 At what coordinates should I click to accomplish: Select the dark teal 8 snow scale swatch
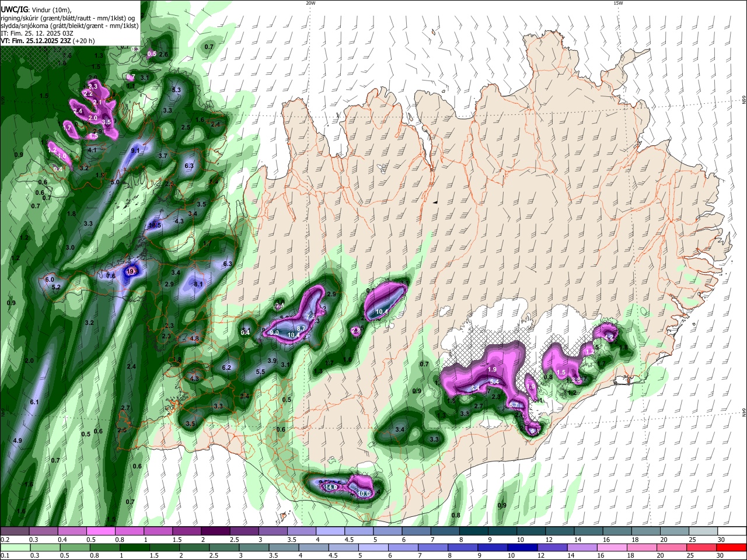473,531
